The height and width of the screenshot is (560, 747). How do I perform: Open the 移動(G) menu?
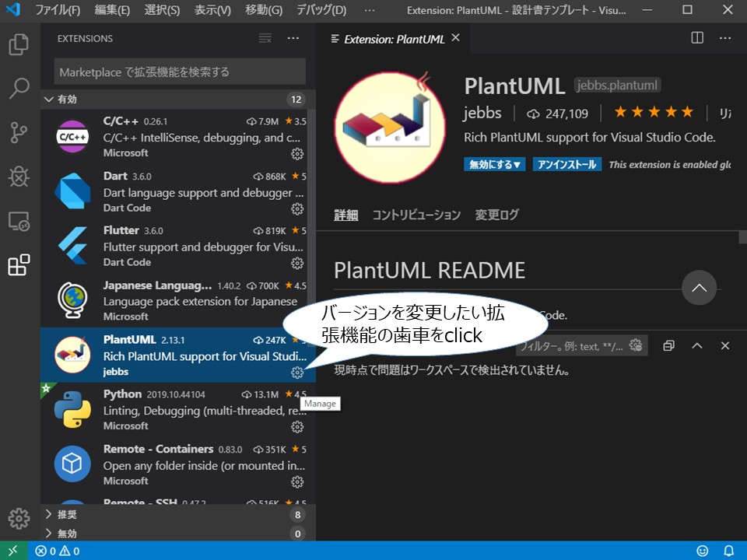pos(264,10)
